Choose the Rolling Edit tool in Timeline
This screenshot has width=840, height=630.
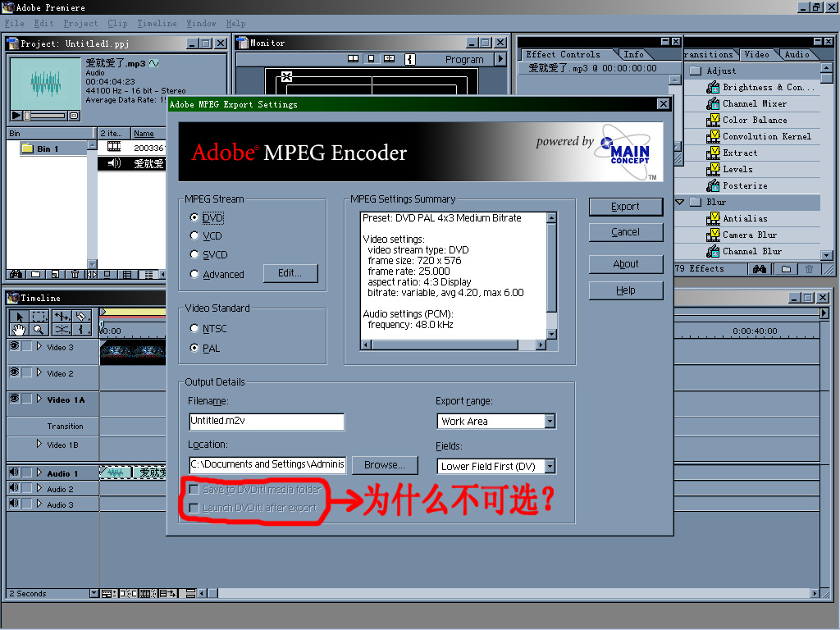[61, 316]
